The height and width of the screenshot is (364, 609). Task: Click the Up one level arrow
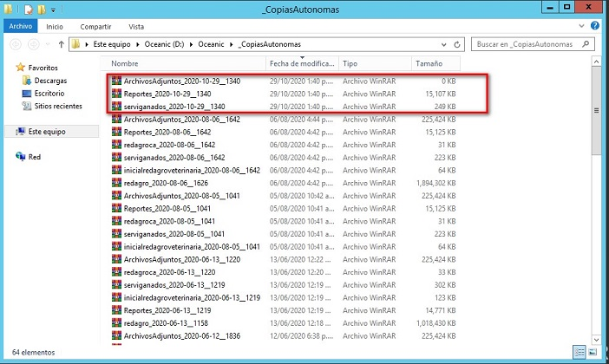pyautogui.click(x=61, y=43)
